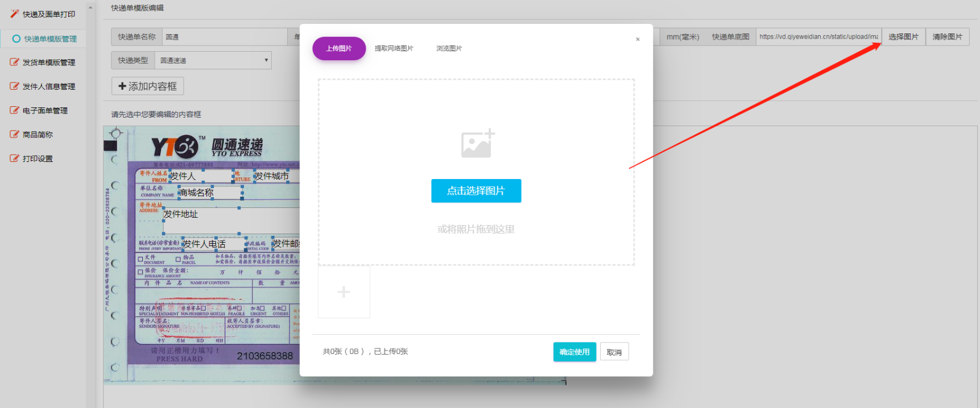The height and width of the screenshot is (408, 980).
Task: Open the 快递类型 dropdown showing 圆通速递
Action: [x=213, y=60]
